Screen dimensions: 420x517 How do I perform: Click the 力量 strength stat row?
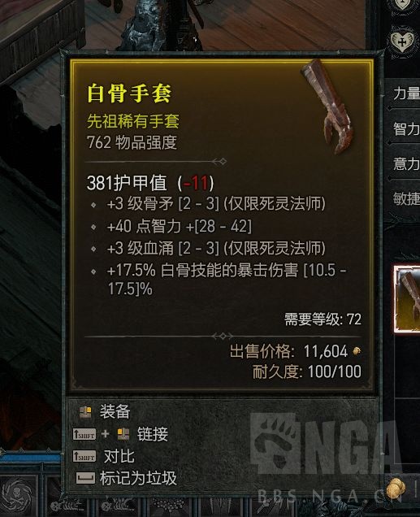pyautogui.click(x=404, y=93)
